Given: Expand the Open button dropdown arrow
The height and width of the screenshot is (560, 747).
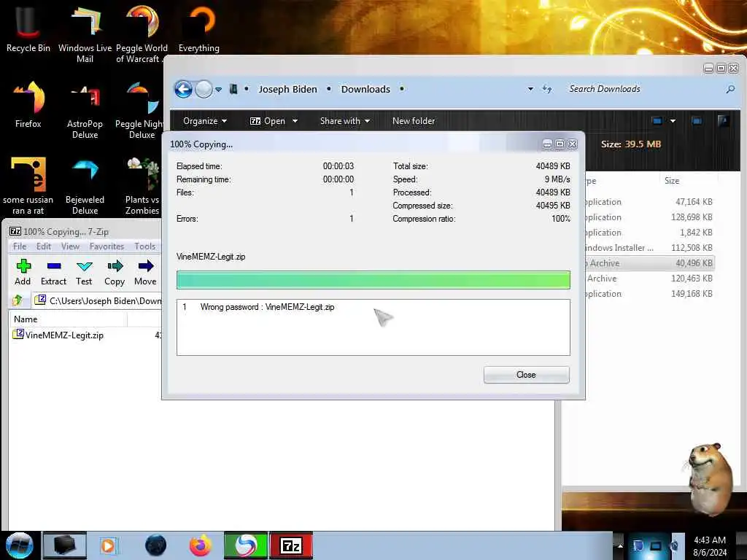Looking at the screenshot, I should tap(295, 121).
